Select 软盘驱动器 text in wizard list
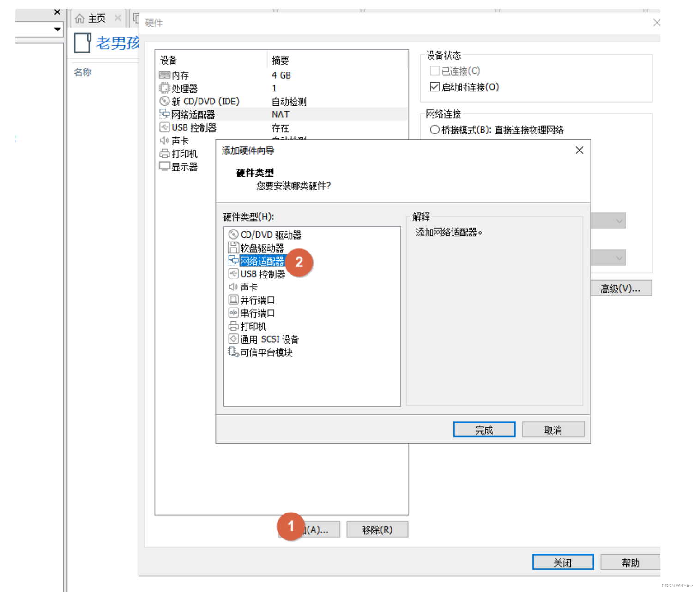This screenshot has width=700, height=592. [x=262, y=248]
